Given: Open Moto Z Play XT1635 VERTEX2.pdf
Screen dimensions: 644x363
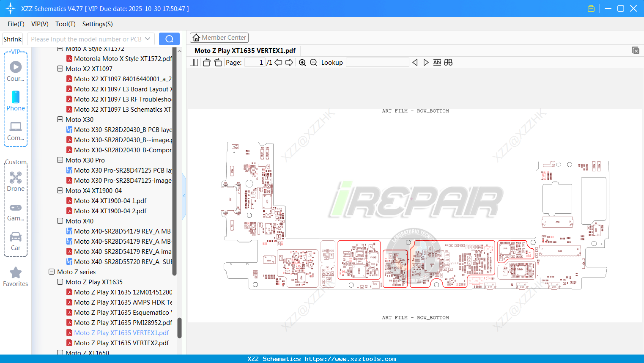Looking at the screenshot, I should point(118,343).
